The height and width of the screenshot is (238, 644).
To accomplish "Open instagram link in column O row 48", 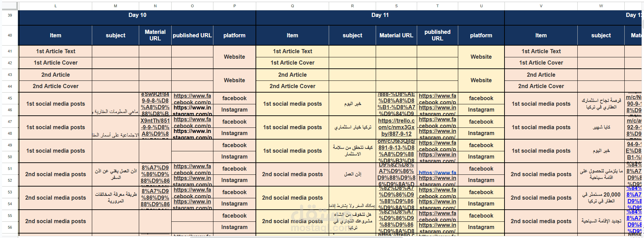I will pyautogui.click(x=192, y=134).
